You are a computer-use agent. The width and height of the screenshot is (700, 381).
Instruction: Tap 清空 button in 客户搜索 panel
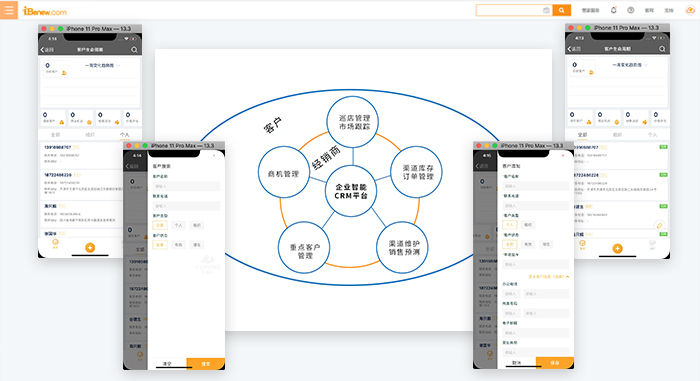point(167,364)
